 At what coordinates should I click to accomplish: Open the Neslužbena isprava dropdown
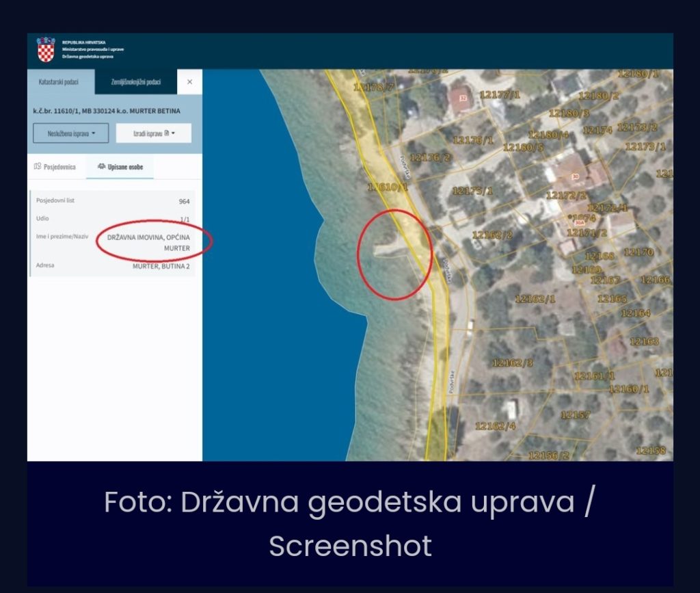pyautogui.click(x=70, y=133)
